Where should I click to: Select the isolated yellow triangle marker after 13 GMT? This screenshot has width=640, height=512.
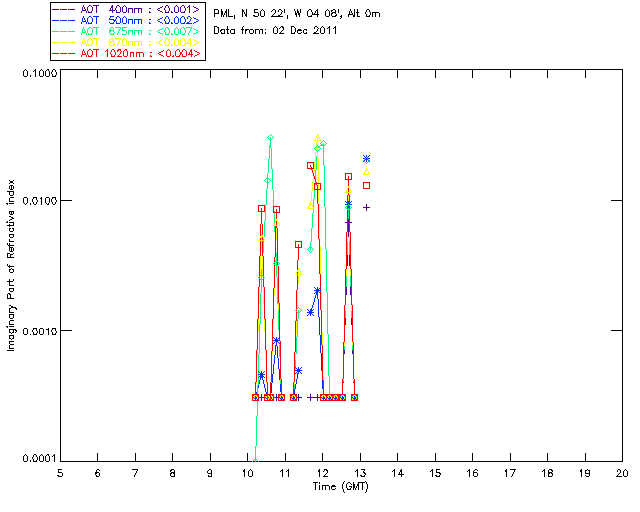click(x=367, y=172)
